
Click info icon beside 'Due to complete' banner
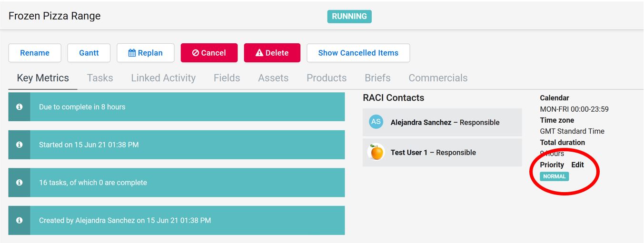tap(19, 107)
